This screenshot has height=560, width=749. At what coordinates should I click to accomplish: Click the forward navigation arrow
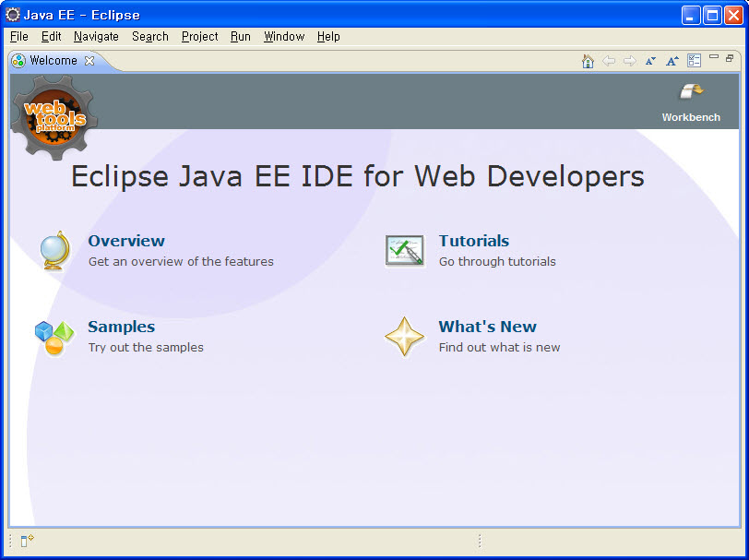coord(630,61)
